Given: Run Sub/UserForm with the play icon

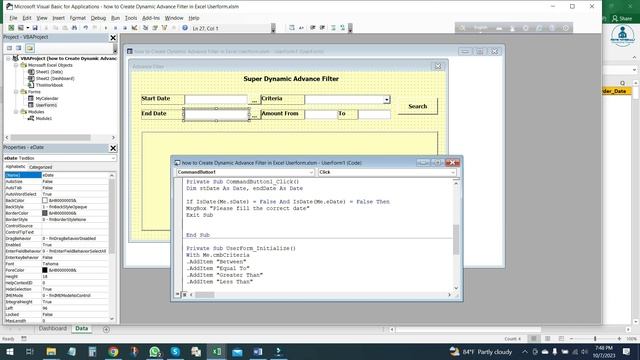Looking at the screenshot, I should [x=106, y=28].
